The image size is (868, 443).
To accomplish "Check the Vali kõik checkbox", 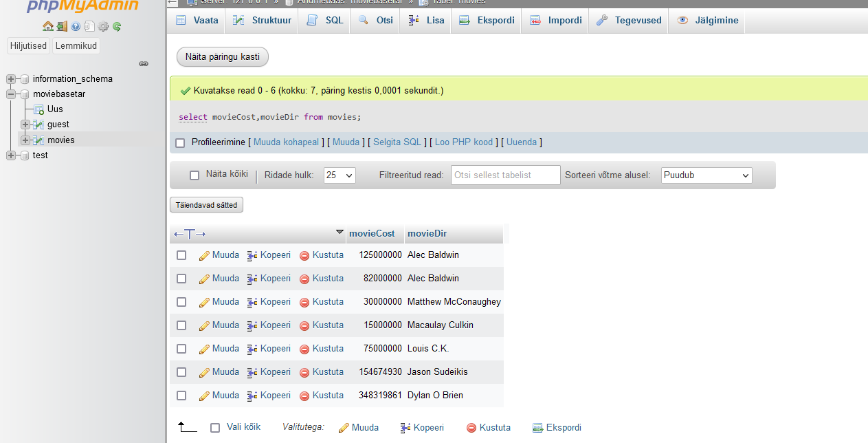I will 215,428.
